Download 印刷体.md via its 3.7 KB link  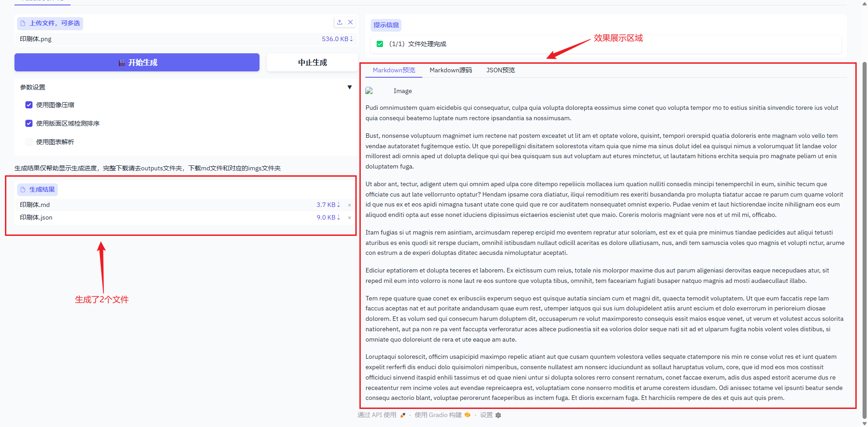[328, 205]
